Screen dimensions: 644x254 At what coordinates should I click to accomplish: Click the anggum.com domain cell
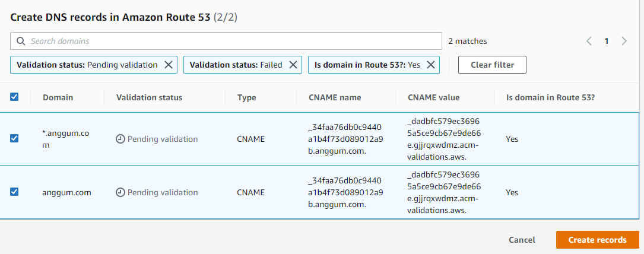click(66, 192)
